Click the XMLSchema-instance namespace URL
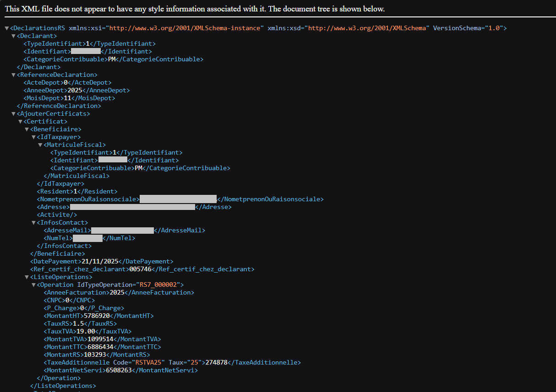This screenshot has width=556, height=392. (x=185, y=28)
